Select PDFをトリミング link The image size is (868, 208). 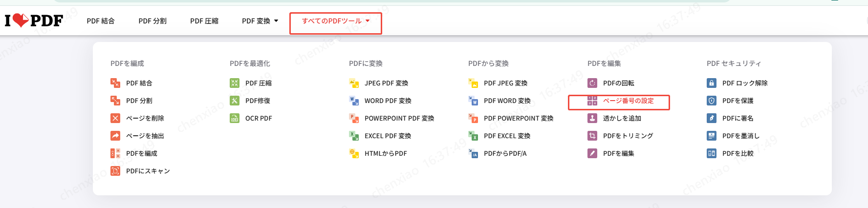click(x=628, y=136)
